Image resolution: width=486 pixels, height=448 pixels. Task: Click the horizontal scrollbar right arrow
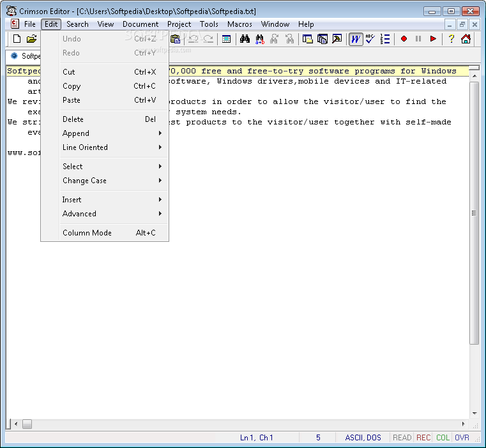pos(464,424)
